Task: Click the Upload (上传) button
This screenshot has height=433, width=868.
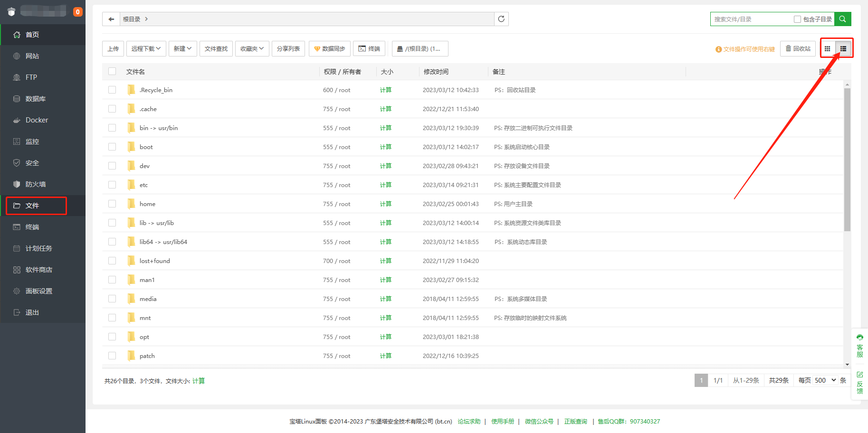Action: 113,48
